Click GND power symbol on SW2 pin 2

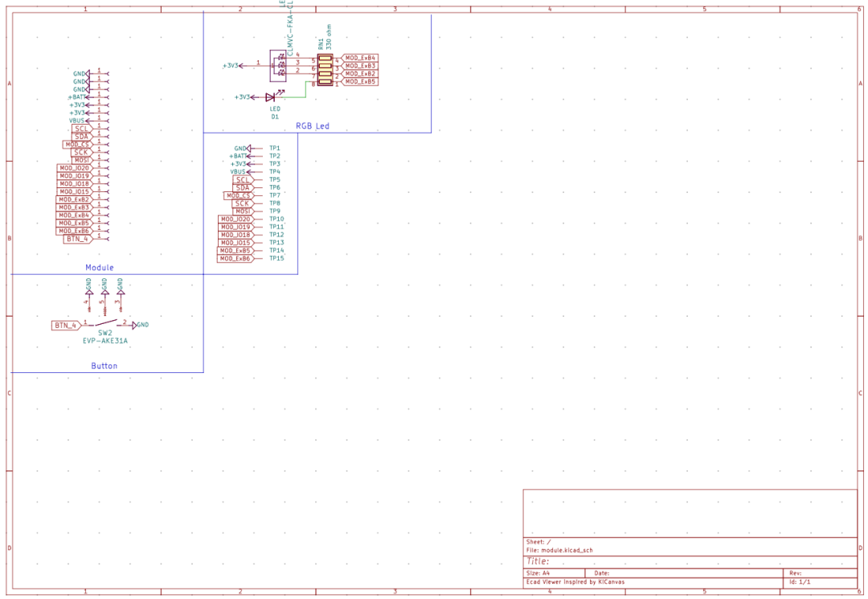click(x=141, y=325)
